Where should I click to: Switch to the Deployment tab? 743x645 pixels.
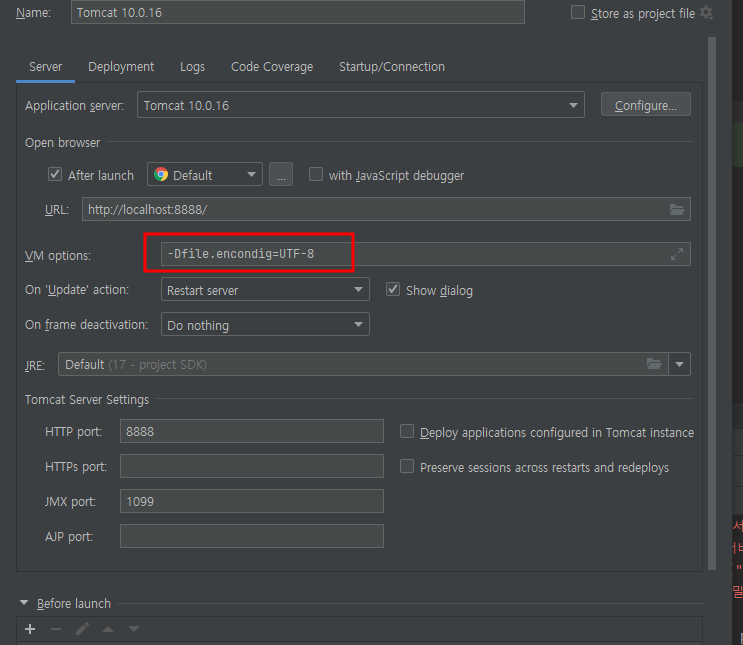coord(121,67)
